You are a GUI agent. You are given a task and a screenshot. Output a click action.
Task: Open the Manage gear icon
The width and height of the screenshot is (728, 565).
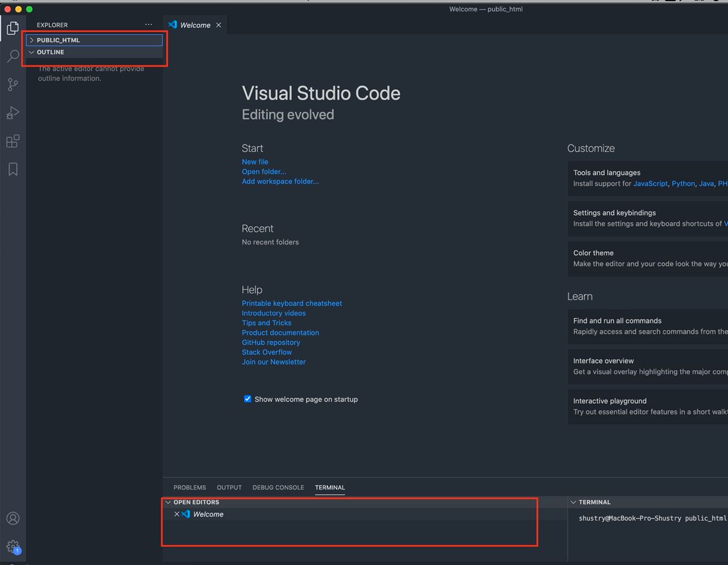(x=13, y=547)
